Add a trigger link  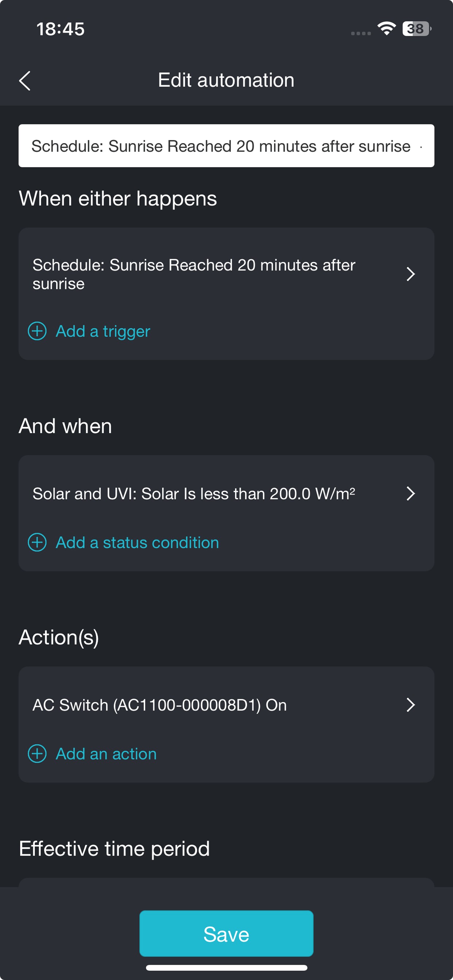[x=103, y=331]
